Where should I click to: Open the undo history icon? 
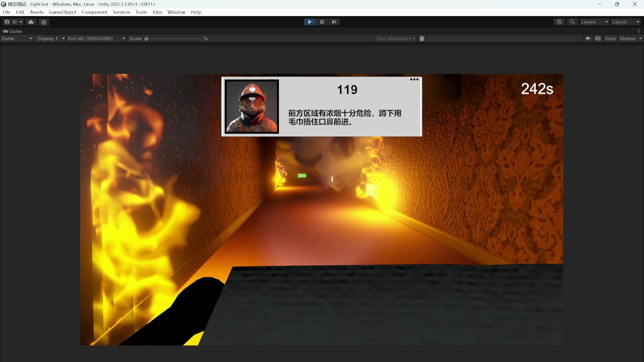click(x=559, y=22)
